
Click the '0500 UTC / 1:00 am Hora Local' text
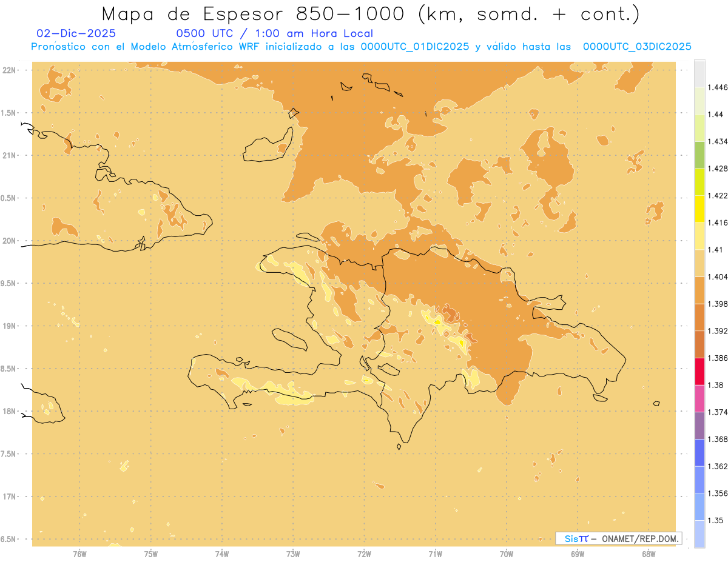[275, 33]
